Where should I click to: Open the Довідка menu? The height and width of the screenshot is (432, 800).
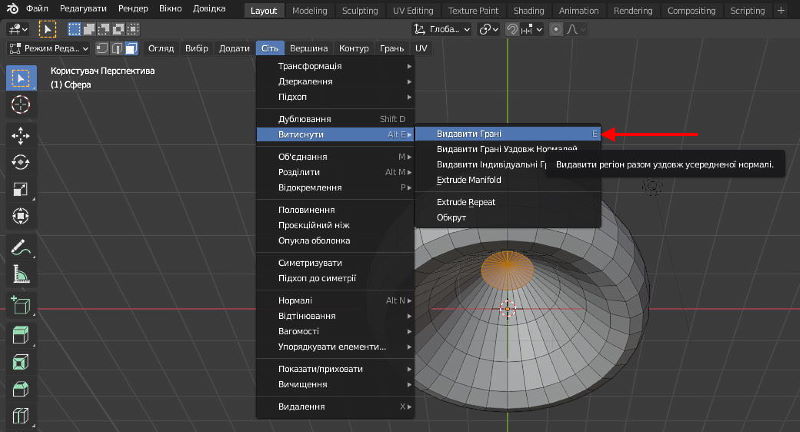209,9
